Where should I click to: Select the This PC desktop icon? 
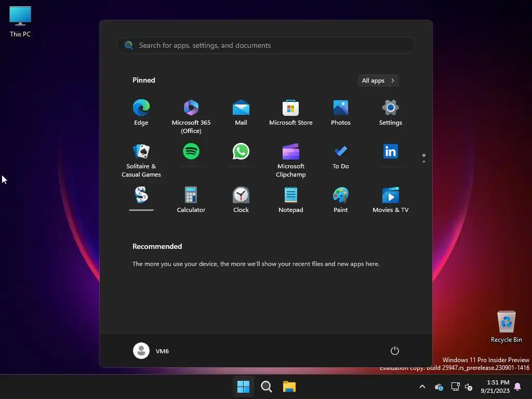[x=20, y=22]
